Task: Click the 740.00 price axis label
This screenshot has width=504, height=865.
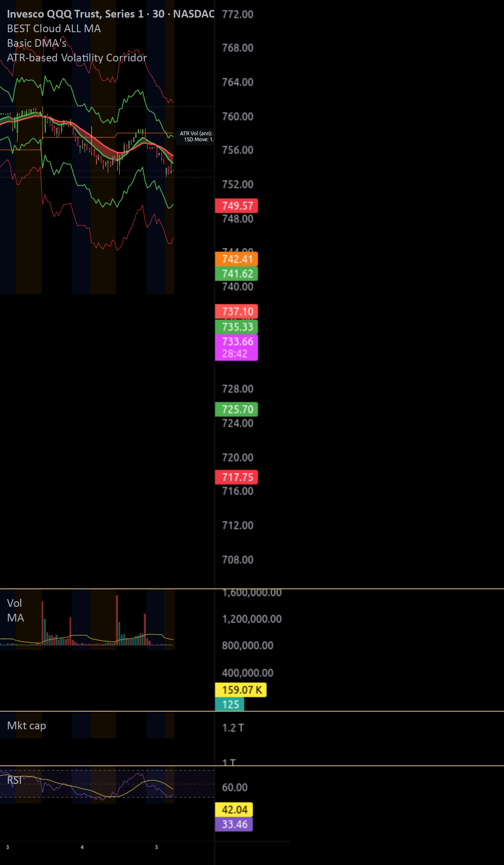Action: click(237, 286)
